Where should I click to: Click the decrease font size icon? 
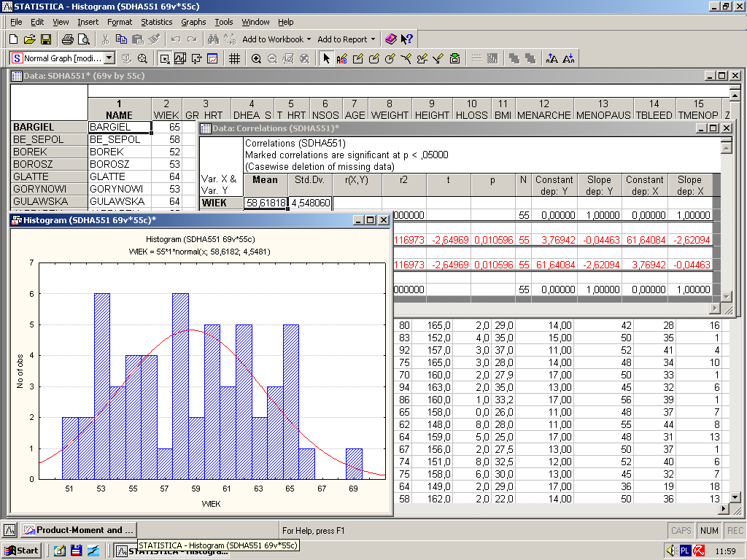pyautogui.click(x=568, y=58)
